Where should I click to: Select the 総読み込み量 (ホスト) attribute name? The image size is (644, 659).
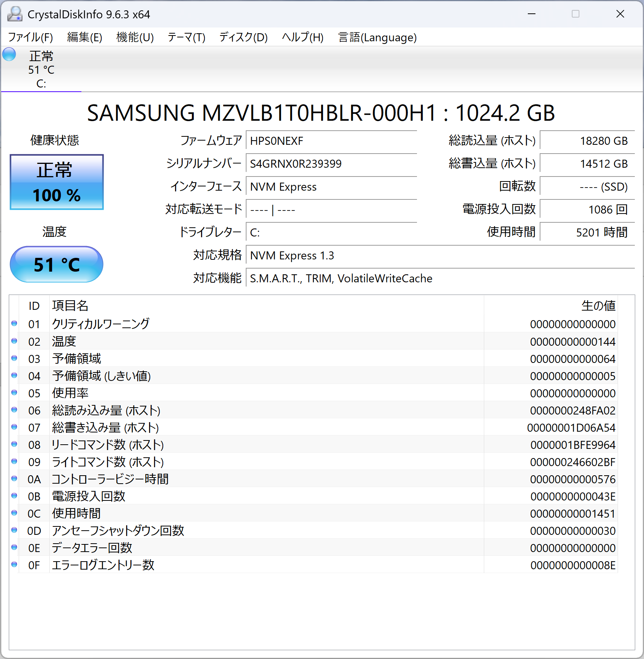106,410
